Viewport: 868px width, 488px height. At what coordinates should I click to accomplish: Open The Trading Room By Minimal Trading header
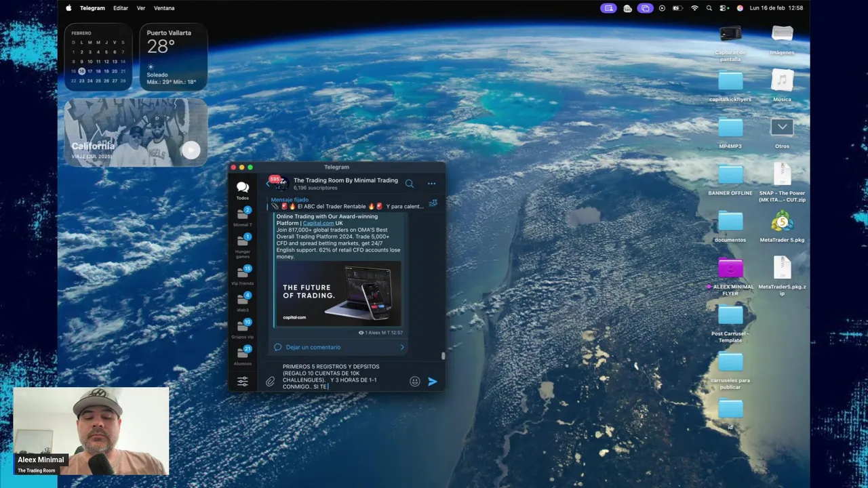(346, 183)
